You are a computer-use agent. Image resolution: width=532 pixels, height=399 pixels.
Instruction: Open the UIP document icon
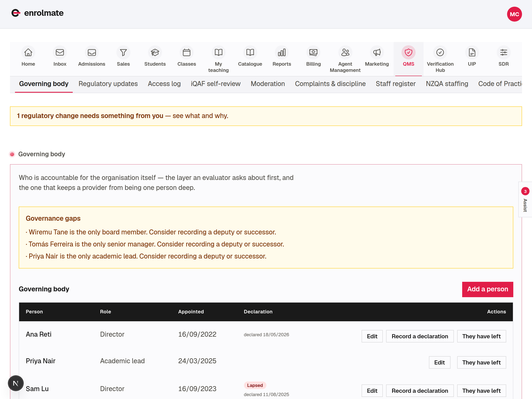(x=472, y=52)
